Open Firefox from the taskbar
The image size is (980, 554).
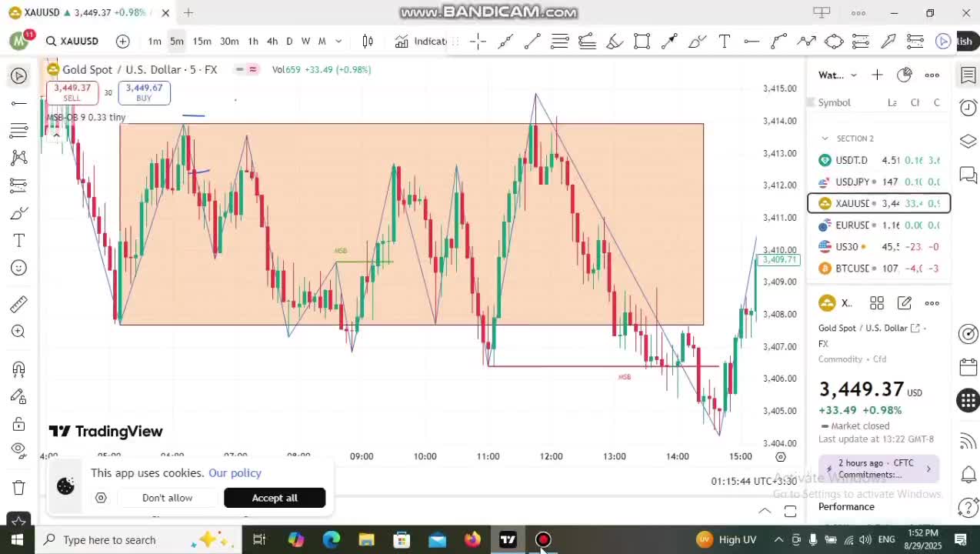472,539
